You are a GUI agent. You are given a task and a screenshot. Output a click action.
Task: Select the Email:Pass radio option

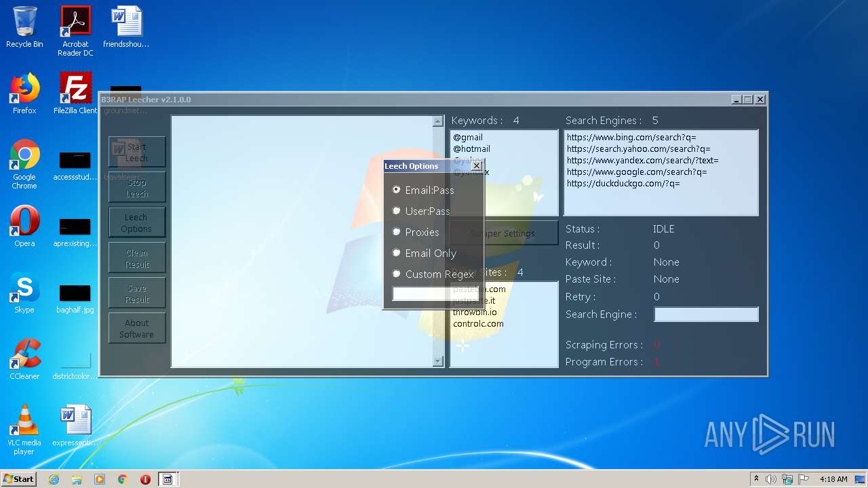pyautogui.click(x=424, y=190)
